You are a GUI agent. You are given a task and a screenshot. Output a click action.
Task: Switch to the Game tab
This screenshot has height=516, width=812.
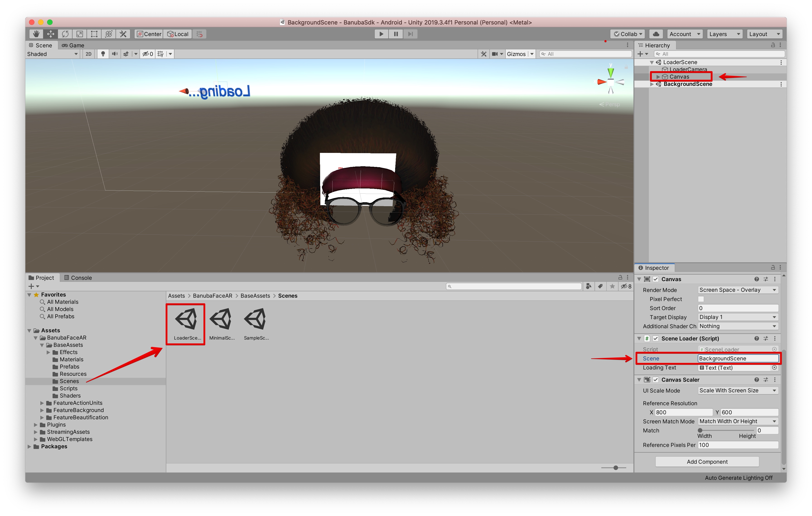pyautogui.click(x=73, y=45)
